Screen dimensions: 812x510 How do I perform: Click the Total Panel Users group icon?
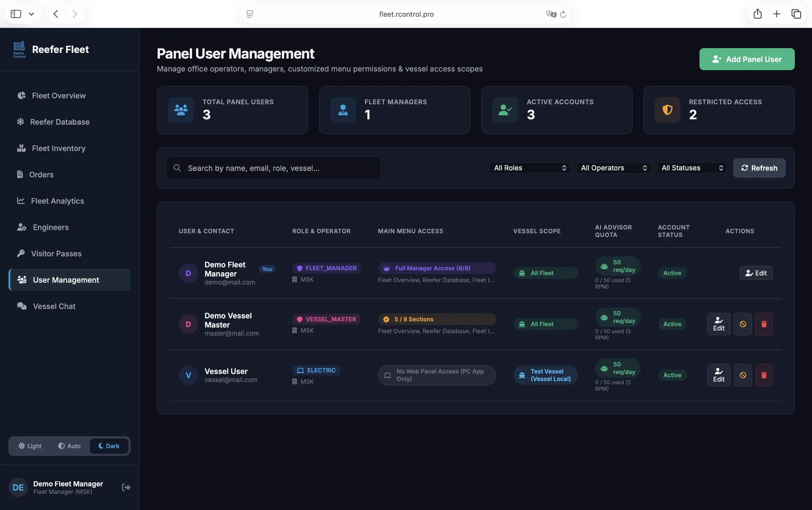click(x=181, y=110)
